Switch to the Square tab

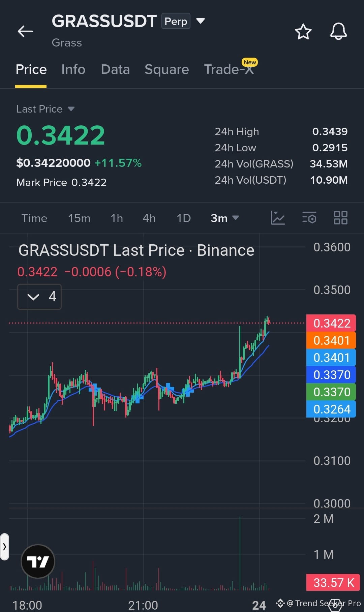click(166, 69)
